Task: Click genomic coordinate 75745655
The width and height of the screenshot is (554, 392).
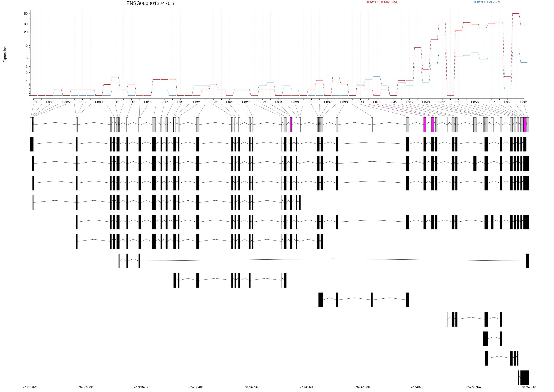Action: pyautogui.click(x=362, y=387)
